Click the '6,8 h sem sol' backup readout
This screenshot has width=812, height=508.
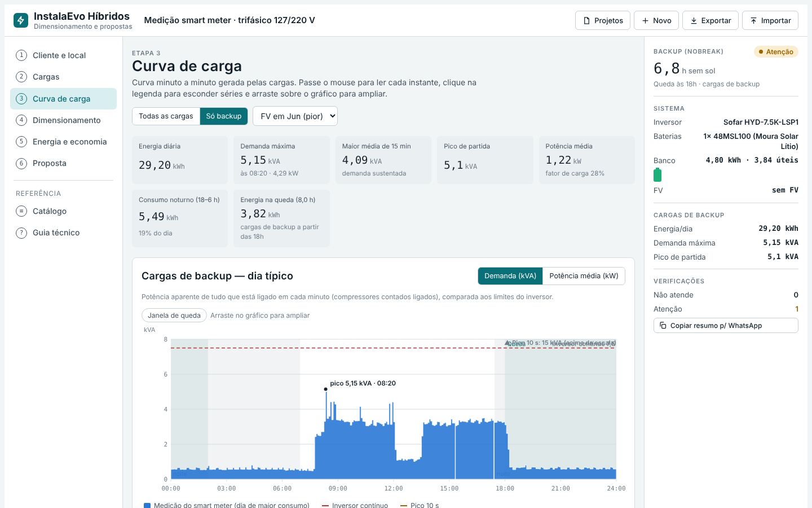tap(685, 69)
